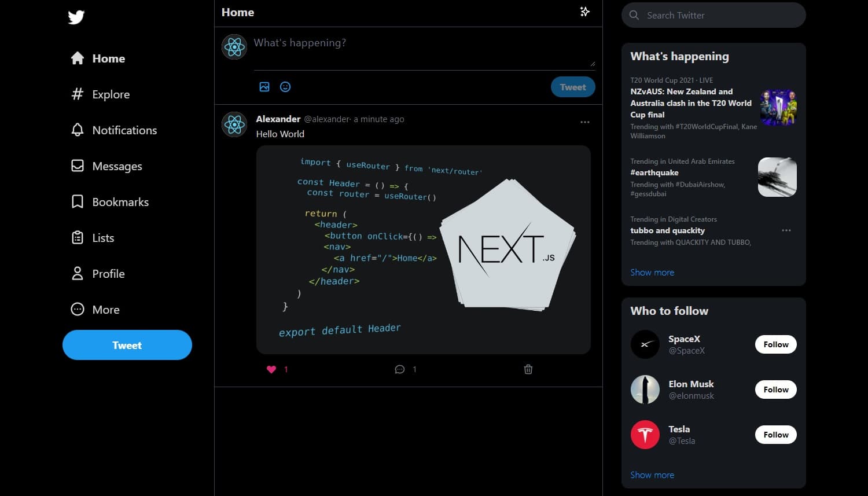
Task: Click the Home page heading
Action: pyautogui.click(x=238, y=12)
